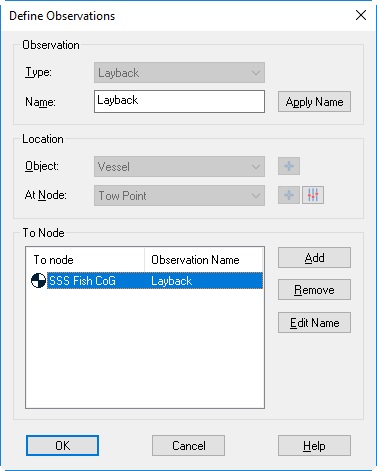Click the Add button for To Node

click(x=314, y=258)
